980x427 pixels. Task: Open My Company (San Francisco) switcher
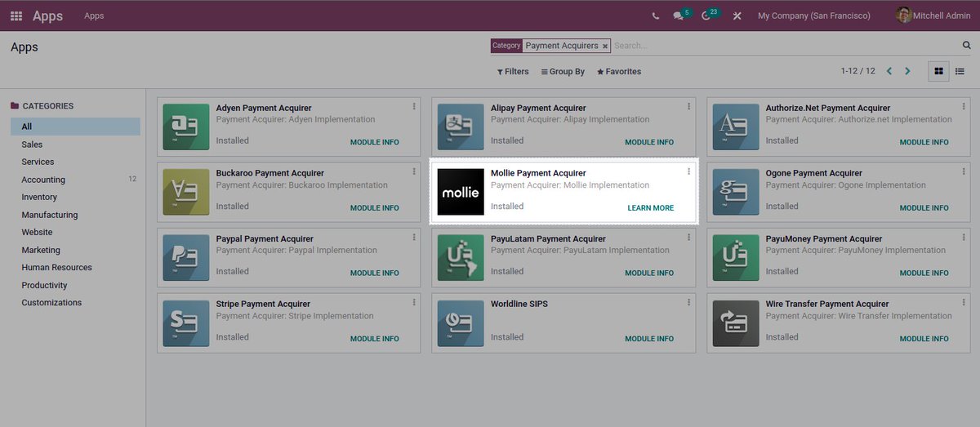[x=814, y=16]
